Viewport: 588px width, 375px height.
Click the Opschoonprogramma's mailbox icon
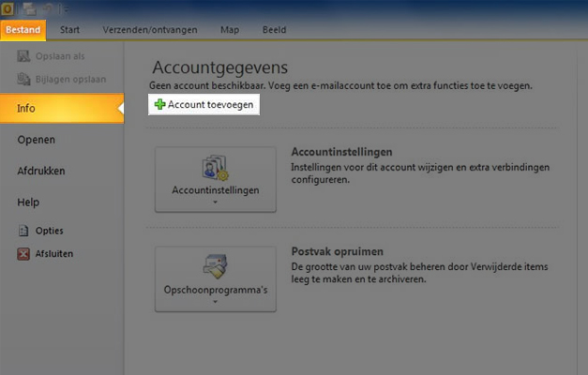click(x=216, y=266)
